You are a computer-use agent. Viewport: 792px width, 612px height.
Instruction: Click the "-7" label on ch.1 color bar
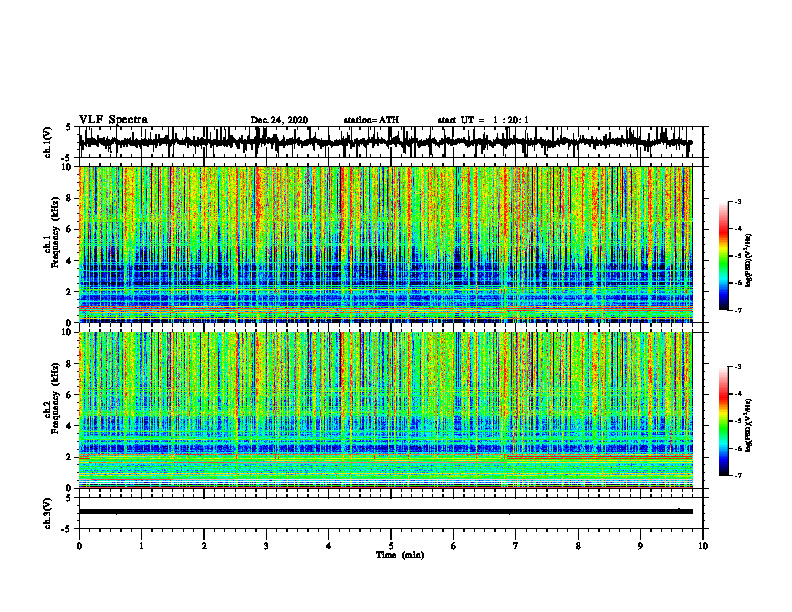pyautogui.click(x=738, y=310)
